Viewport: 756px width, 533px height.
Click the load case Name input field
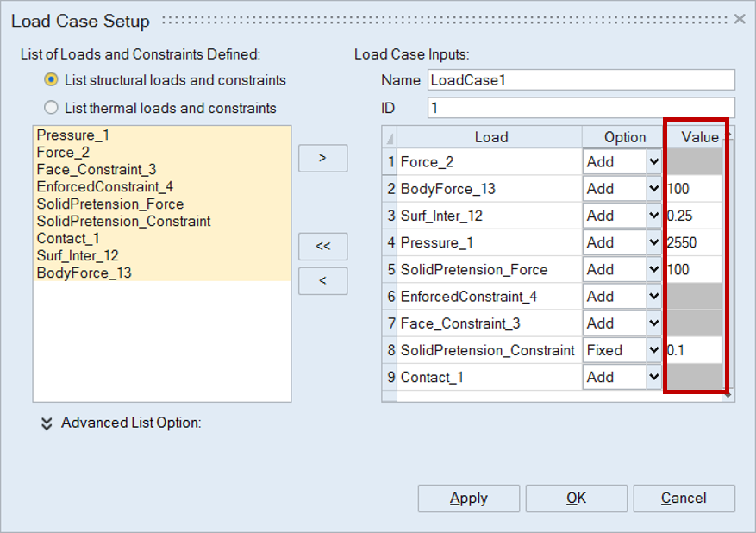point(580,80)
